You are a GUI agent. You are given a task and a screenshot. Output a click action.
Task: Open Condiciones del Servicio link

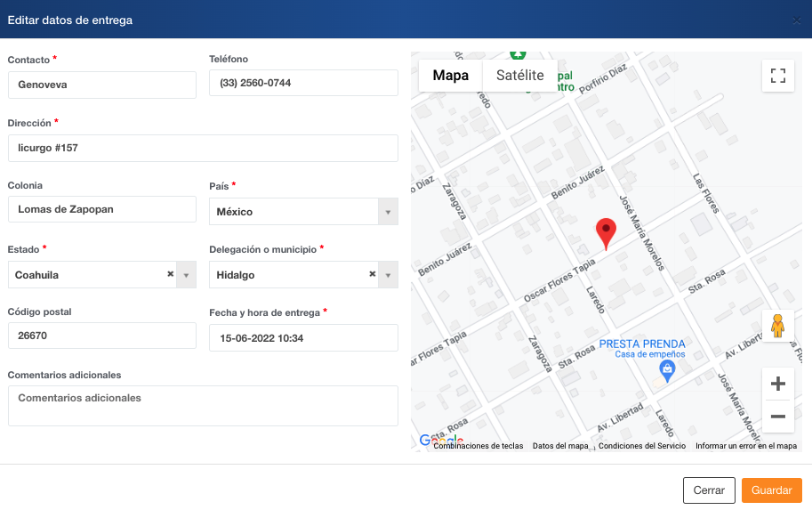[641, 446]
